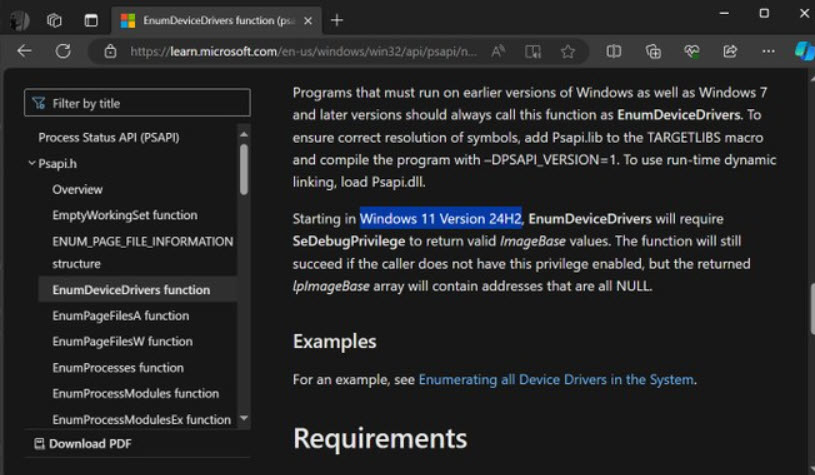This screenshot has width=815, height=475.
Task: View site information lock icon
Action: coord(110,51)
